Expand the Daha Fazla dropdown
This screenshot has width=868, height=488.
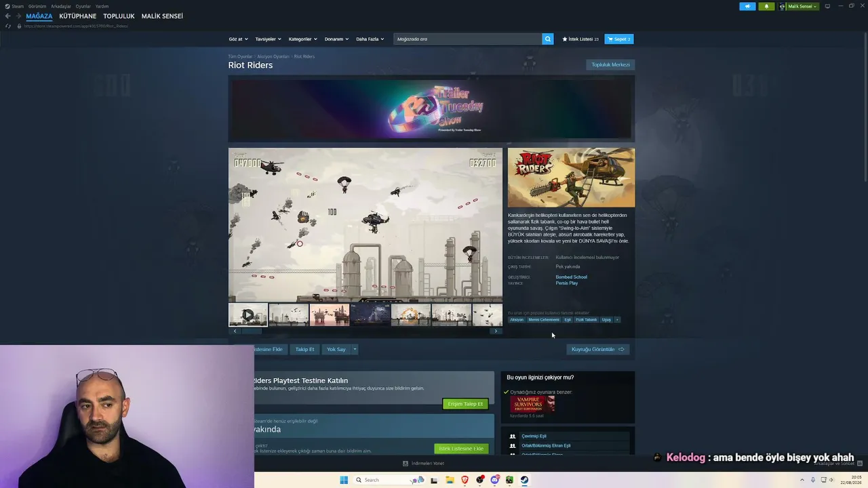(x=370, y=39)
